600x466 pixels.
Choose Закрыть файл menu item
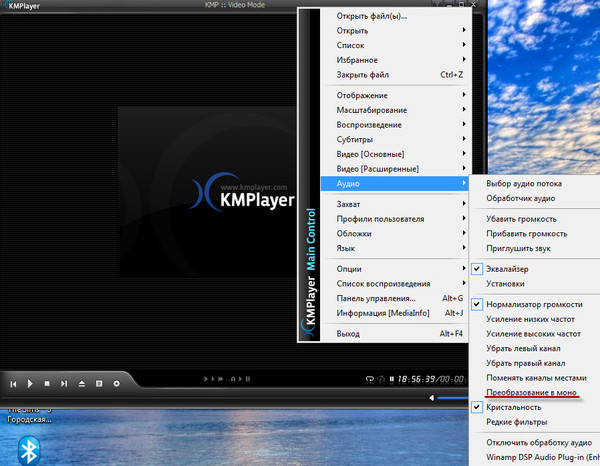point(395,75)
